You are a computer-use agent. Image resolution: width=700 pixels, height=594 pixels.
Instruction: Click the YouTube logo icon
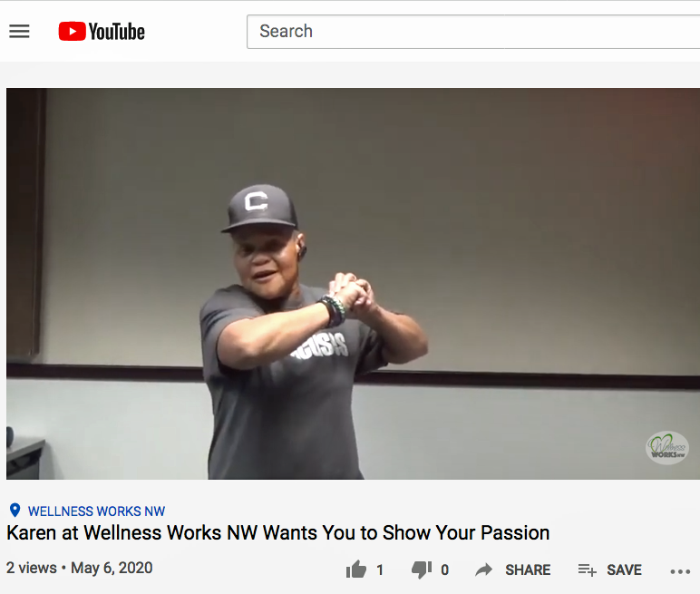pyautogui.click(x=72, y=31)
